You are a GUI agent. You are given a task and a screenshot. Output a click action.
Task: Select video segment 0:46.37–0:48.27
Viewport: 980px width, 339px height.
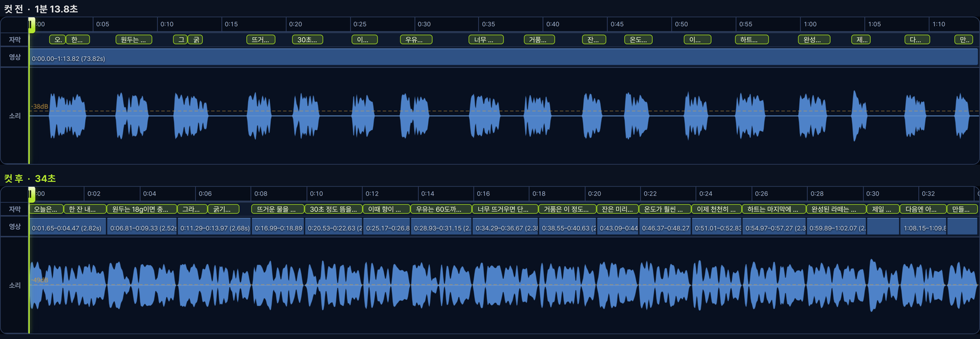click(665, 227)
